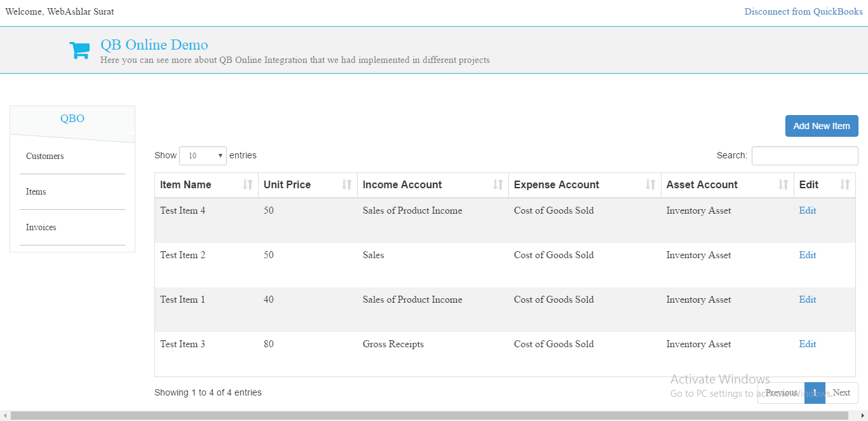Edit the Test Item 4 row
Viewport: 868px width, 421px height.
[x=808, y=210]
